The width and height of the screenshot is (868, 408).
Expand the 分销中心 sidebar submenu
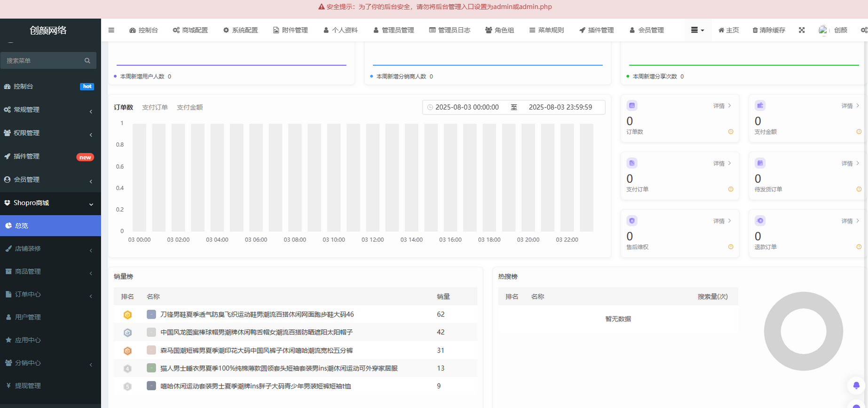50,363
